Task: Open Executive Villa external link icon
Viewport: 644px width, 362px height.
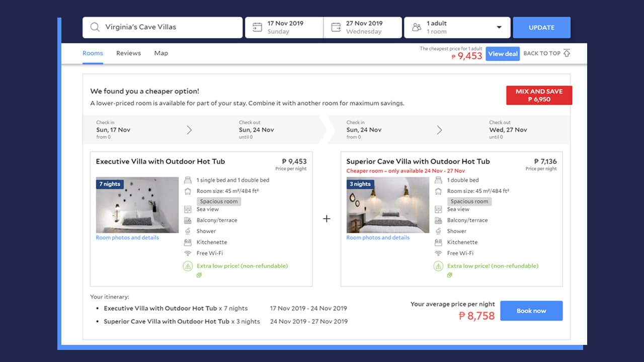Action: pyautogui.click(x=199, y=275)
